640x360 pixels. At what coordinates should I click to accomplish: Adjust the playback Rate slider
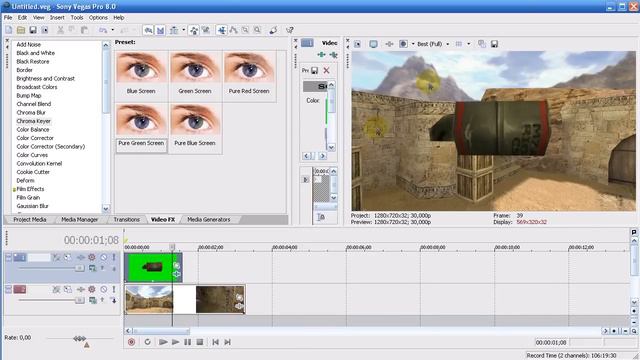[80, 338]
